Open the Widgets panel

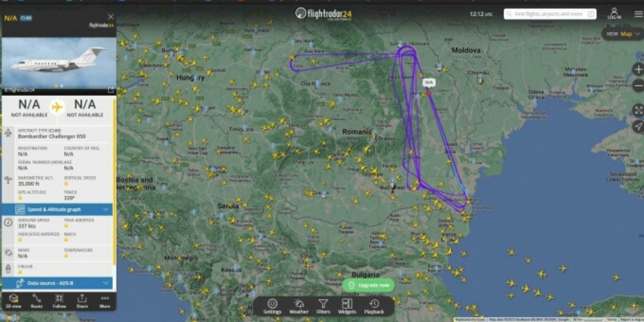tap(347, 306)
